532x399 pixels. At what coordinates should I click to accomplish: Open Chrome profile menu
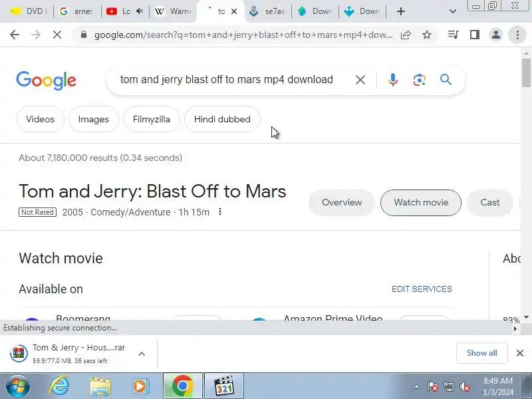click(x=496, y=35)
